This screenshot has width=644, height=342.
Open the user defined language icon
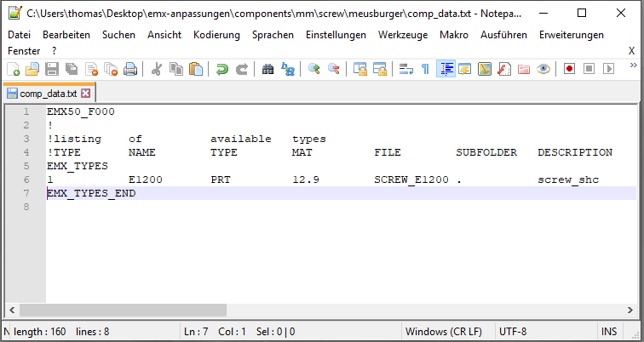click(465, 69)
